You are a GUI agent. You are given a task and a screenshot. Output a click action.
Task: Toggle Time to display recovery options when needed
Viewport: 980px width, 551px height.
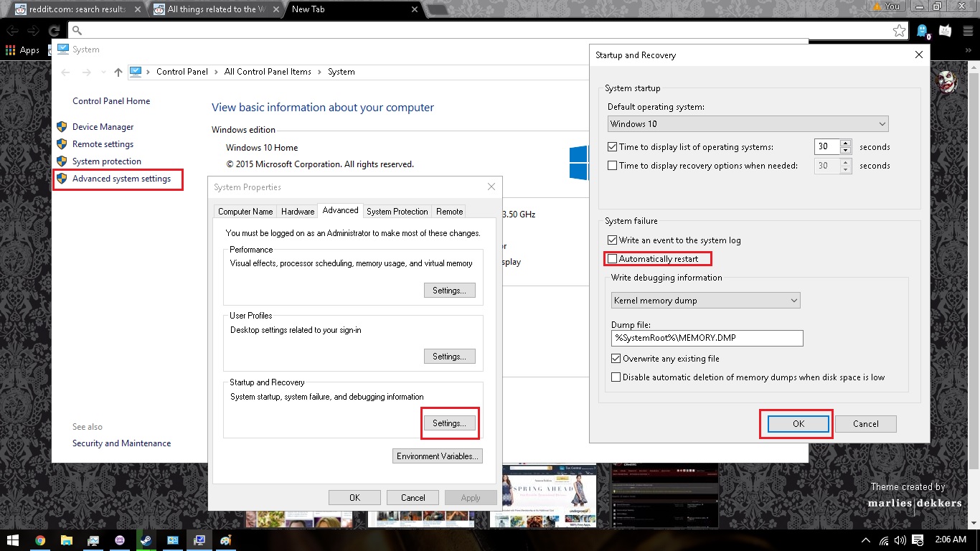coord(612,166)
